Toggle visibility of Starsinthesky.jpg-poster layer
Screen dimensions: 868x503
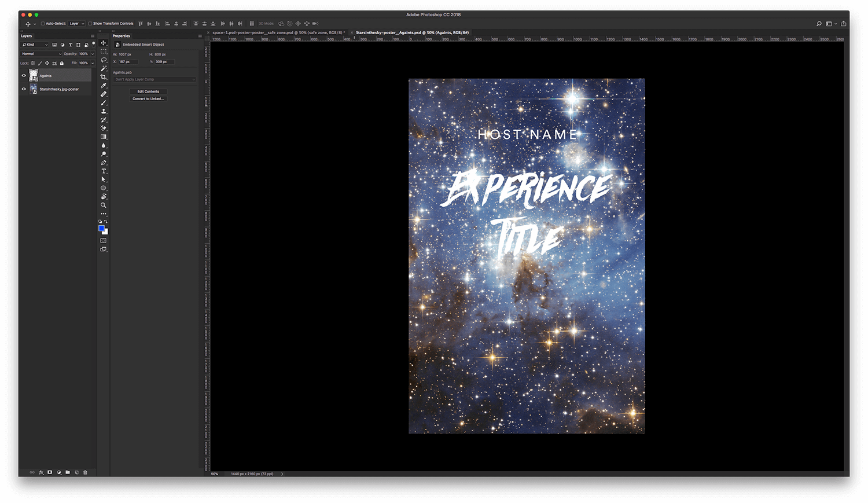tap(24, 89)
